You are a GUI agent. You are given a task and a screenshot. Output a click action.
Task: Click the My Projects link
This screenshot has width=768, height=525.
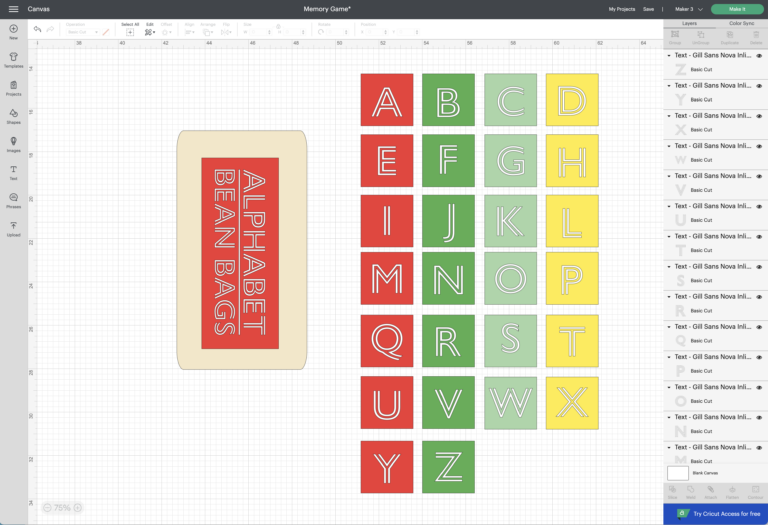pyautogui.click(x=621, y=8)
